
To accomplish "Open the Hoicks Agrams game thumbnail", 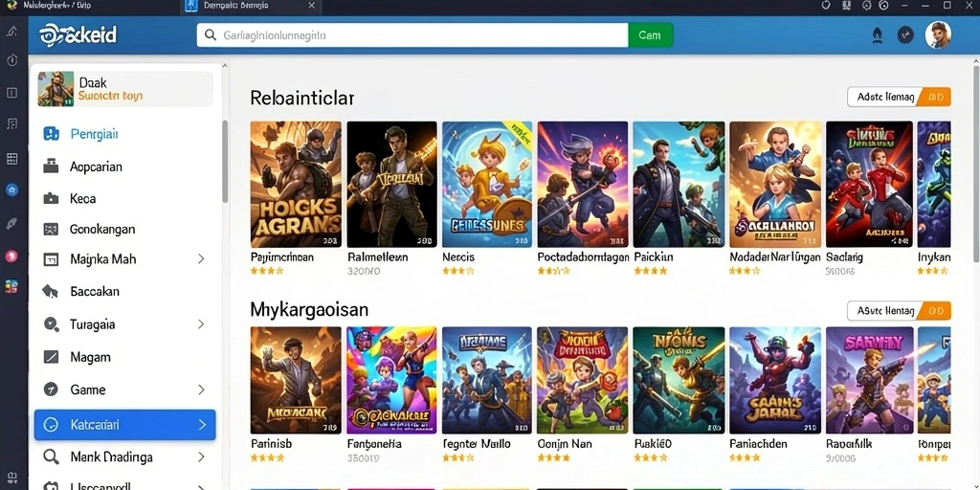I will pyautogui.click(x=296, y=185).
